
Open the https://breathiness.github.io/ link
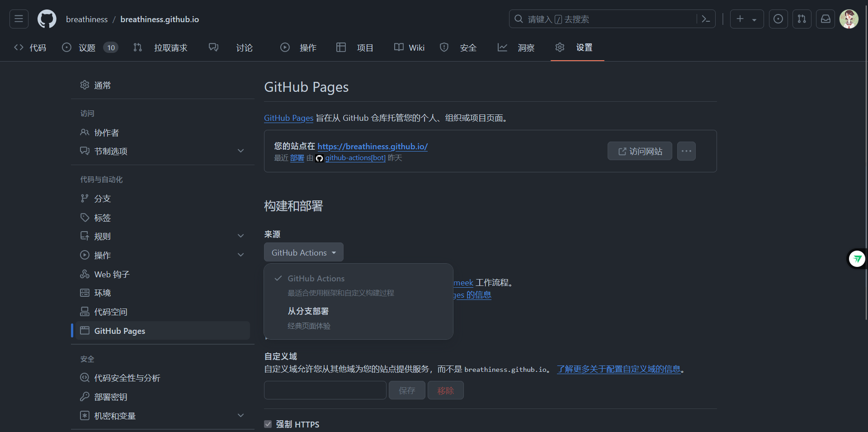(x=373, y=146)
